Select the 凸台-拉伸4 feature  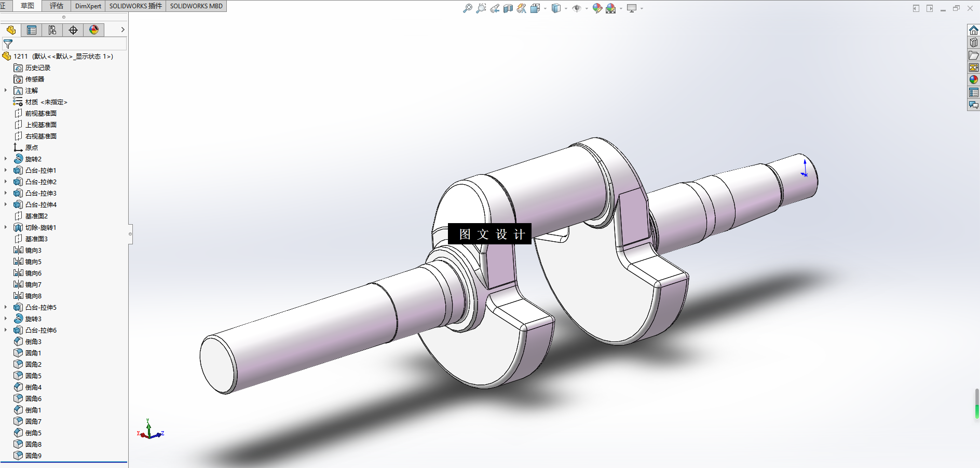(35, 204)
